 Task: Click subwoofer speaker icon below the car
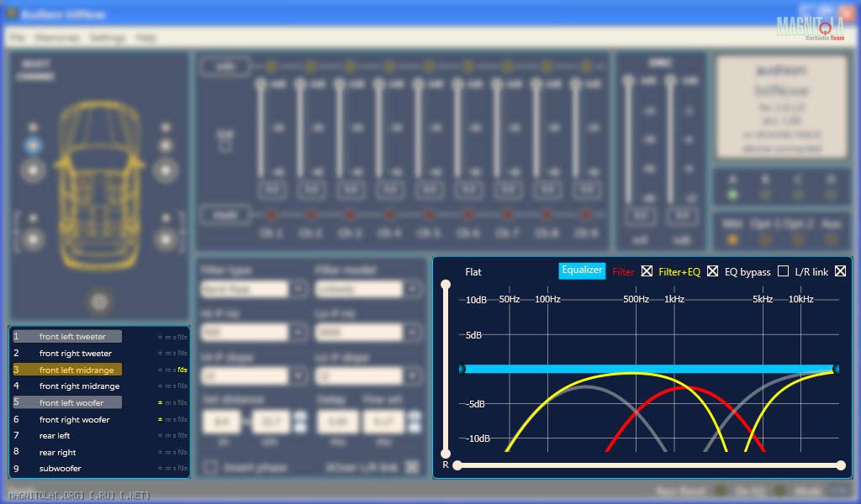click(99, 302)
